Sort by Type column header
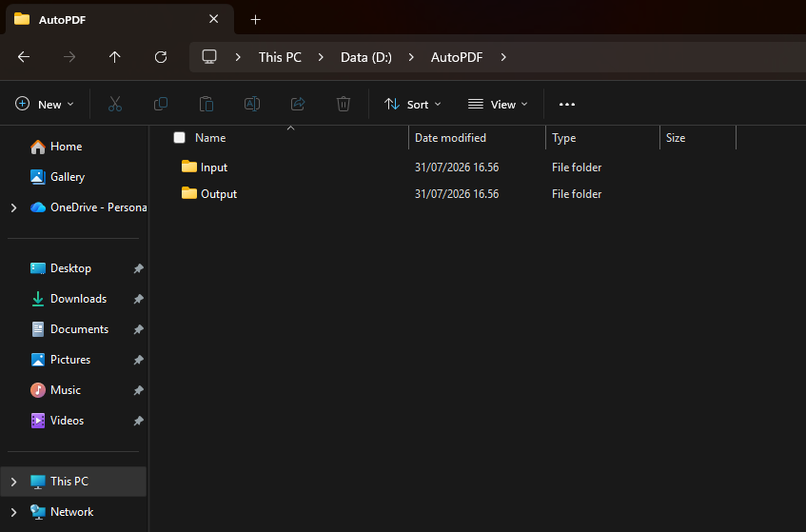This screenshot has width=806, height=532. coord(564,138)
